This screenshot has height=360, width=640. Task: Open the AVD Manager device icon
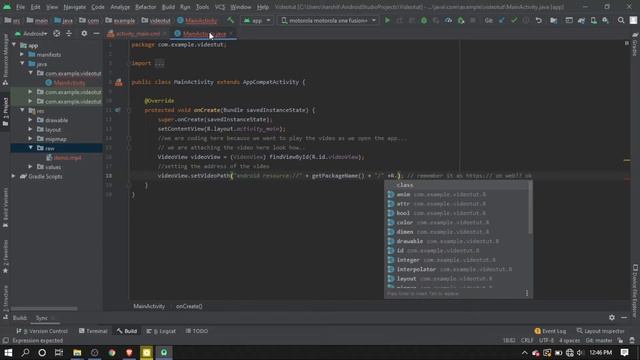coord(593,20)
